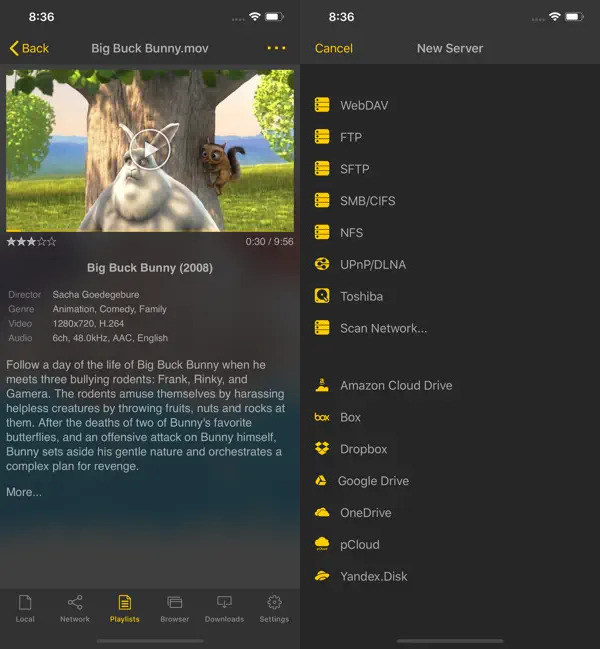The image size is (600, 649).
Task: Click the Wi-Fi icon in left status bar
Action: point(254,17)
